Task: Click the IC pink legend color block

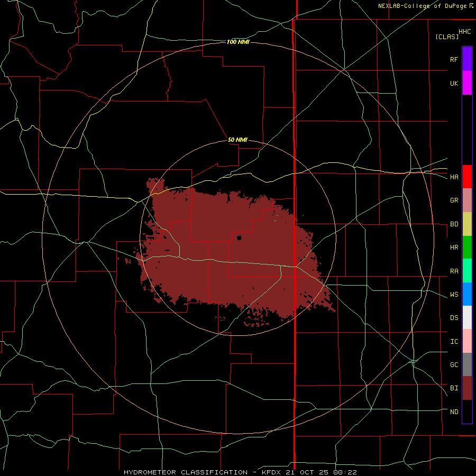Action: (467, 341)
